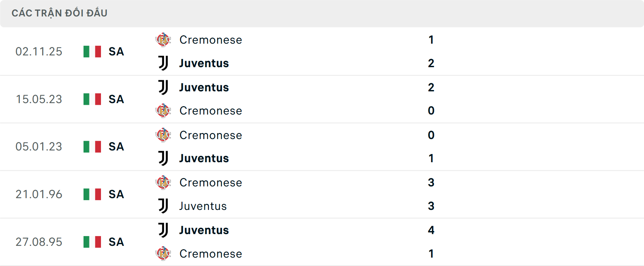Open Cremonese team link in 21.01.96 match

(211, 183)
